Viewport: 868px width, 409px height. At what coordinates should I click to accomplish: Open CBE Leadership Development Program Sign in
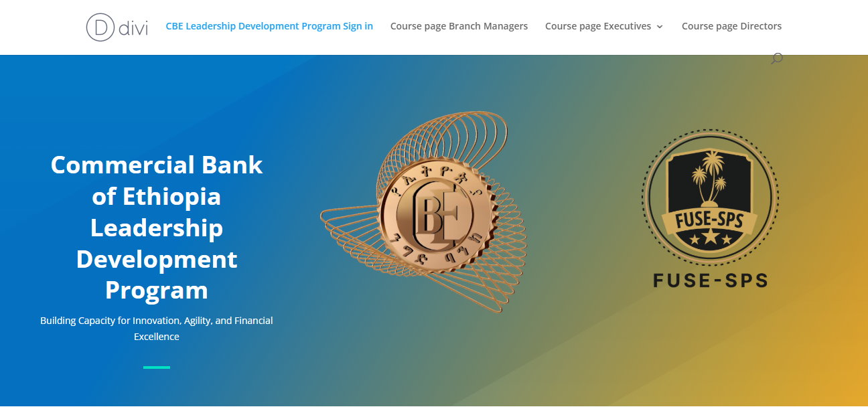pyautogui.click(x=269, y=26)
